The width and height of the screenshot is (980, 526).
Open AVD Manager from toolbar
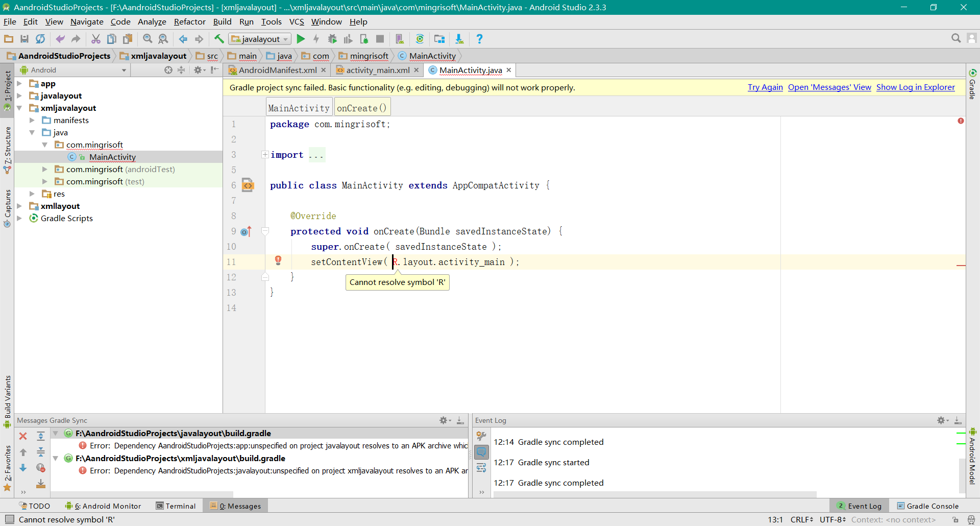[x=400, y=39]
